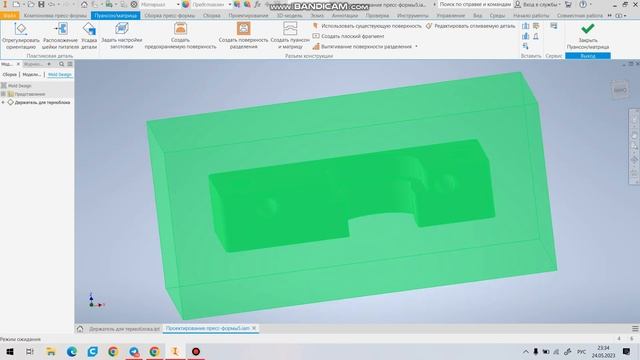640x360 pixels.
Task: Select the Mold Design browser view link
Action: (60, 75)
